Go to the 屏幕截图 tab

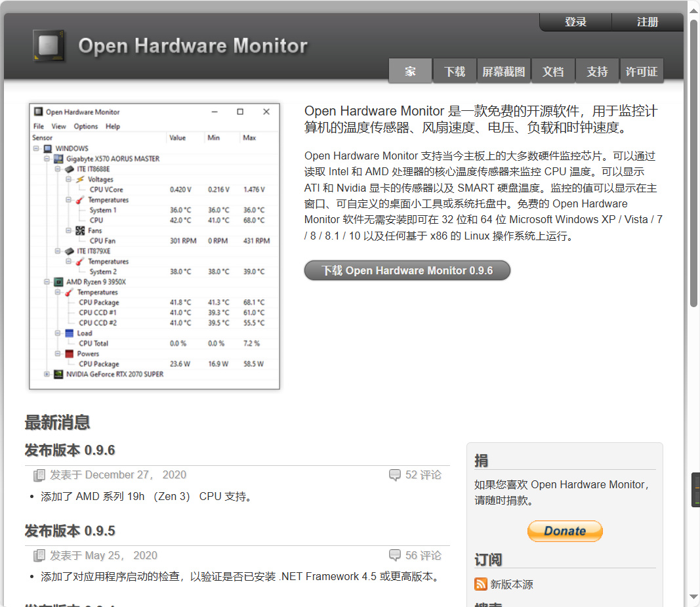(504, 71)
